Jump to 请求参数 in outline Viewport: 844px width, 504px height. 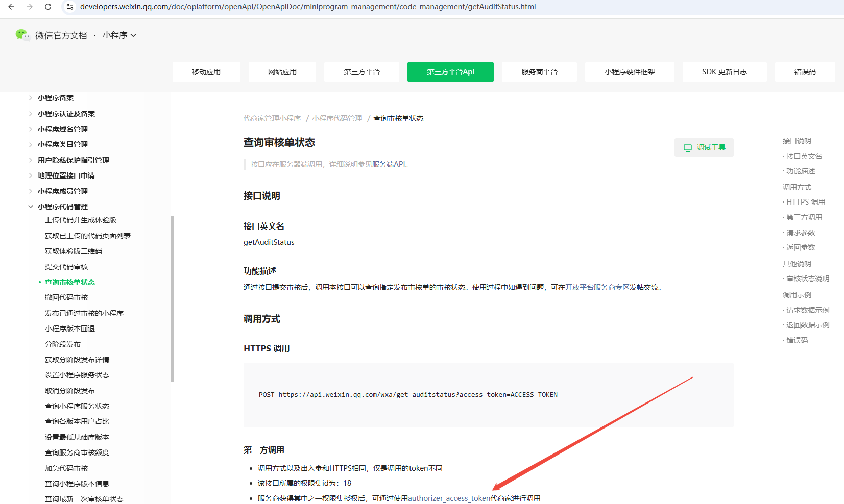pos(801,233)
